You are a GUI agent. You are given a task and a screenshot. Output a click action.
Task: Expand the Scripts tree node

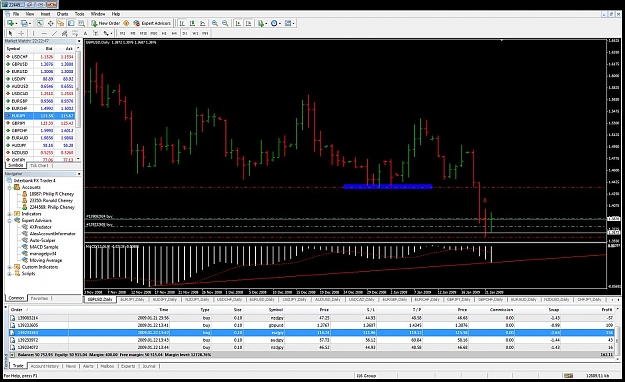[x=10, y=274]
